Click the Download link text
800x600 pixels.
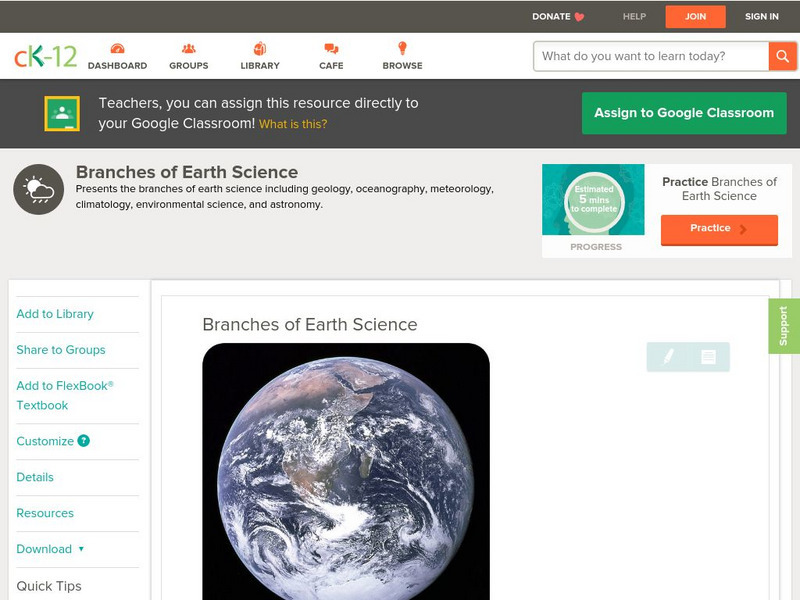coord(44,549)
